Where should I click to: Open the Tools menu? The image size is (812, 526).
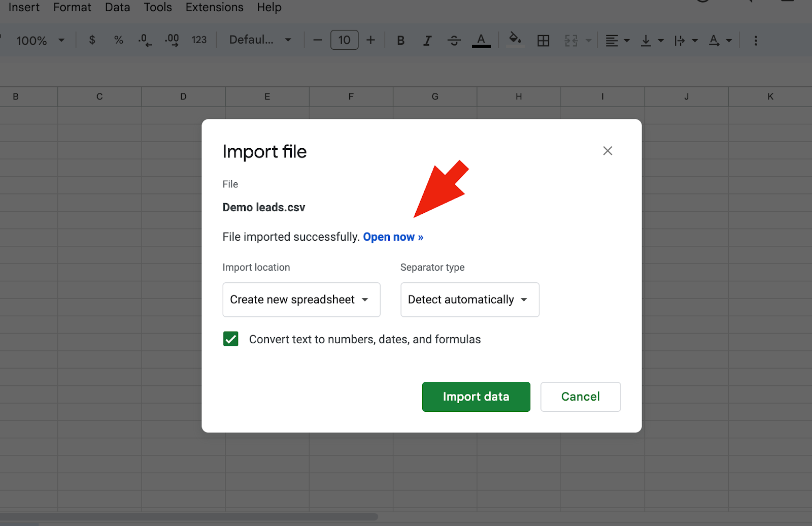[158, 7]
